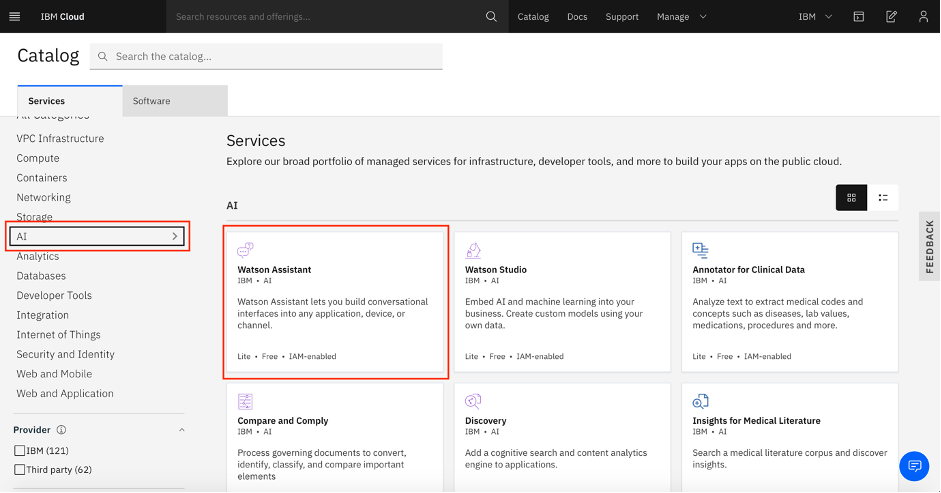Viewport: 941px width, 493px height.
Task: Open the user profile icon
Action: [923, 16]
